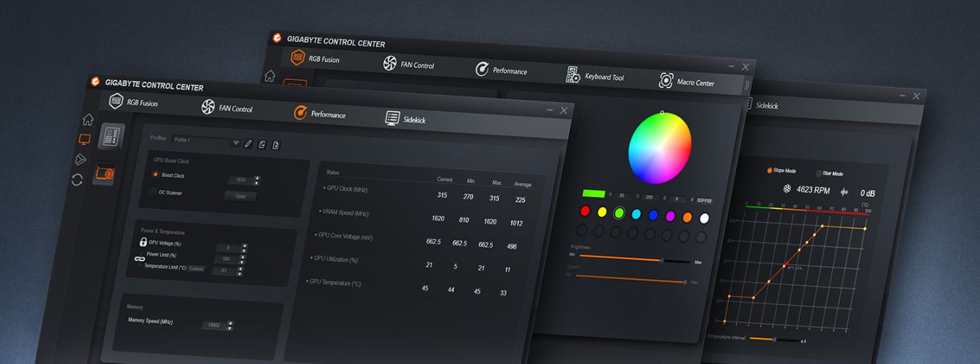Select Stair Mode in the fan window
The image size is (980, 364).
pyautogui.click(x=819, y=173)
